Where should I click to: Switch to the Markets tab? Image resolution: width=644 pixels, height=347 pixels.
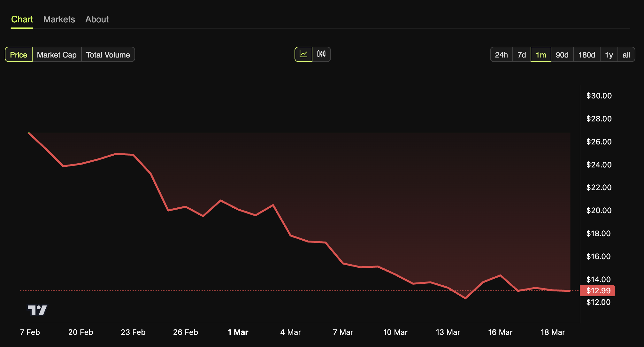59,19
